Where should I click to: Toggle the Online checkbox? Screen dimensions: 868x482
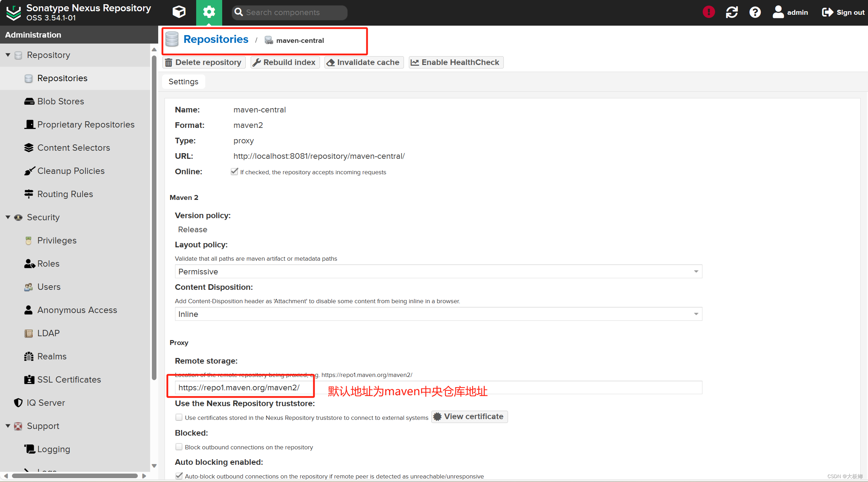(x=234, y=171)
